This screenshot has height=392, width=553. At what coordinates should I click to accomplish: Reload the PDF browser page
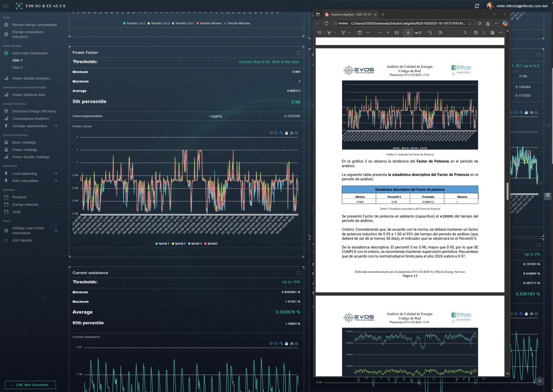click(326, 23)
